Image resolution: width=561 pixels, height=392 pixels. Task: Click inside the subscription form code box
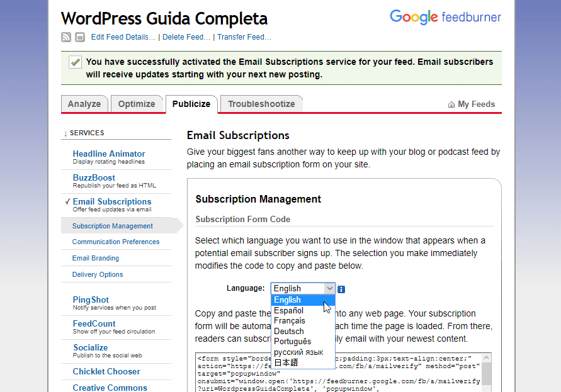coord(339,373)
